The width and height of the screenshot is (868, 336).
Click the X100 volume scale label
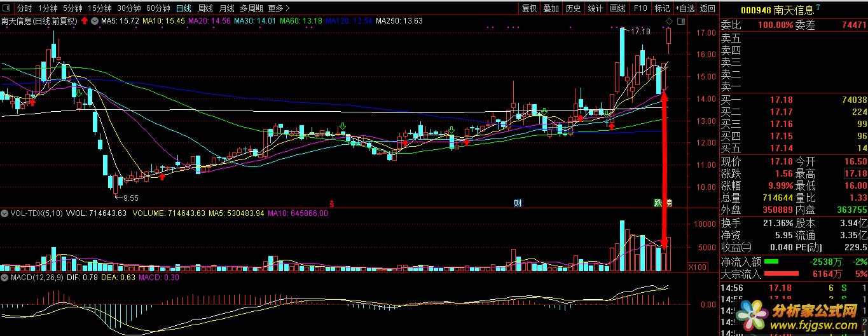tap(698, 267)
